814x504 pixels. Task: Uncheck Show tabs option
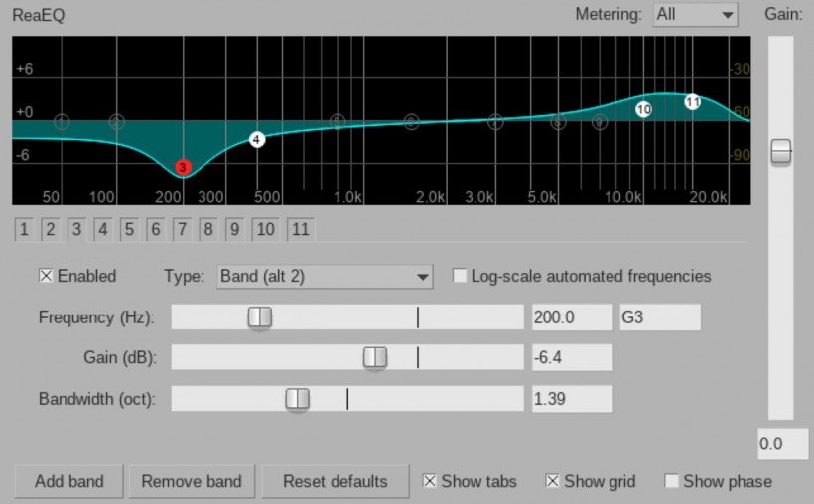click(430, 481)
